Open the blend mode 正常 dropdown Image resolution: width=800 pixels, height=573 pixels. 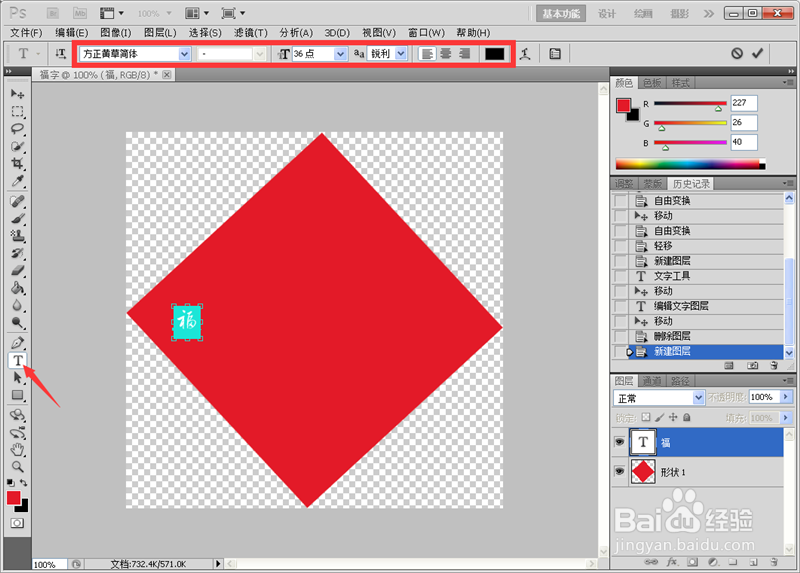pos(698,397)
